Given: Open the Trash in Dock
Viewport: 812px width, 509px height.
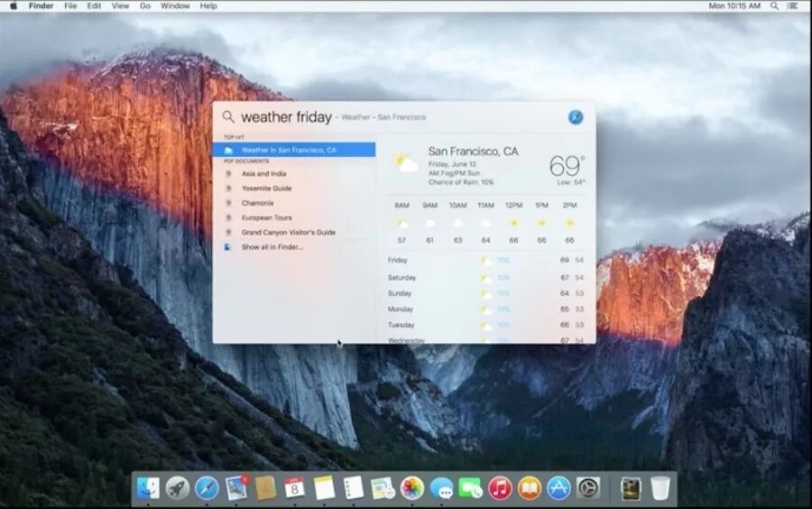Looking at the screenshot, I should (x=660, y=487).
